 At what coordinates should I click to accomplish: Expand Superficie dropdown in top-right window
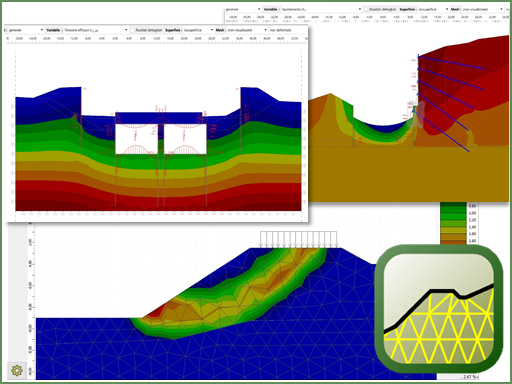(x=433, y=9)
